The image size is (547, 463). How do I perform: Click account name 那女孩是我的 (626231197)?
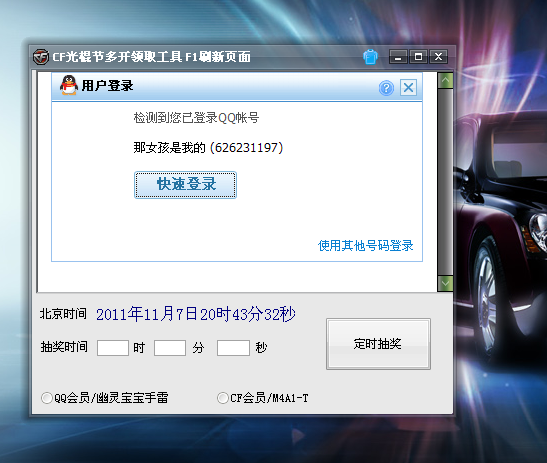coord(208,148)
